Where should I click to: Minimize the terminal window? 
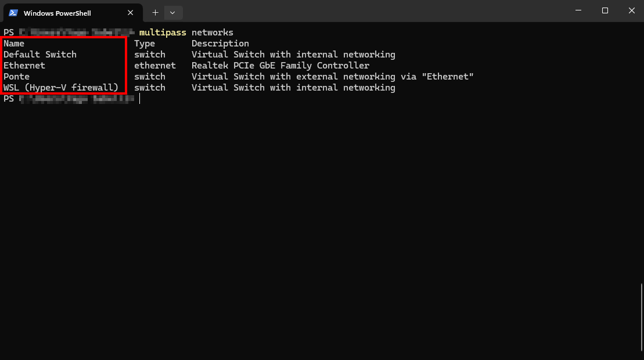pos(578,10)
